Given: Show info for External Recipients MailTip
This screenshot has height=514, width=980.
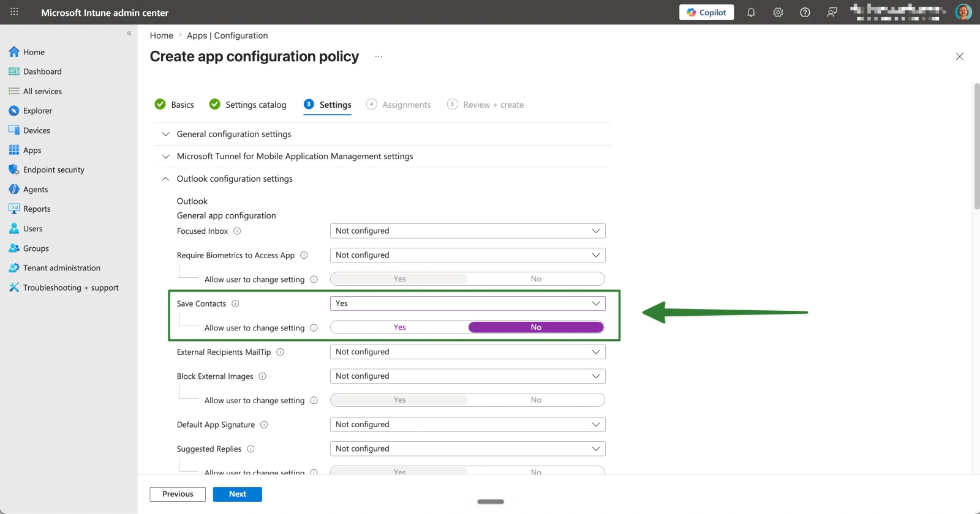Looking at the screenshot, I should click(280, 352).
